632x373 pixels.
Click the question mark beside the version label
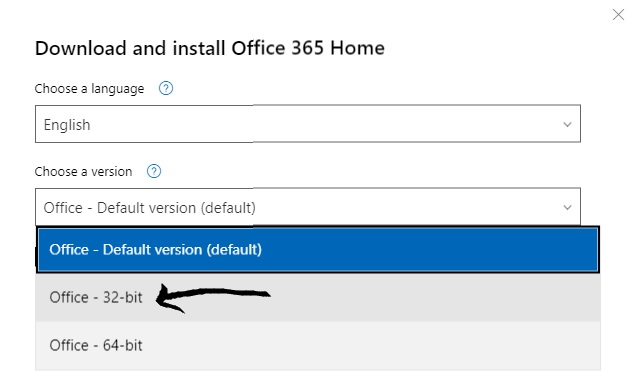[x=154, y=171]
